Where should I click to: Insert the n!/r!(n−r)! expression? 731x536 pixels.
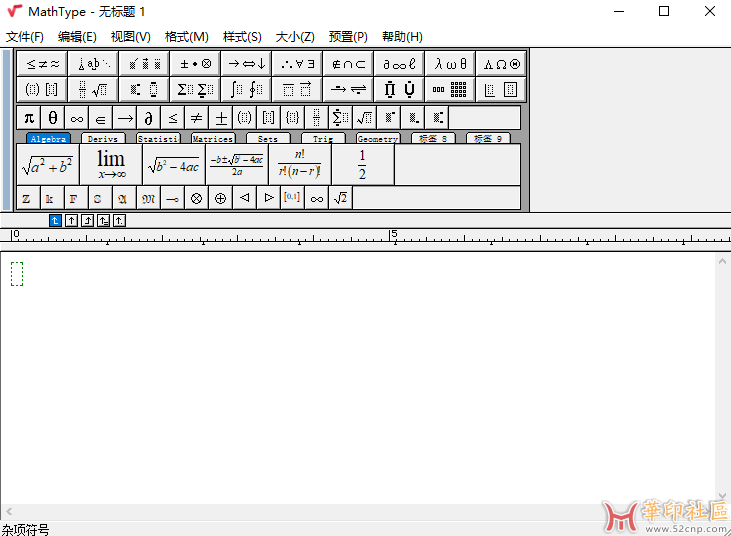(300, 165)
